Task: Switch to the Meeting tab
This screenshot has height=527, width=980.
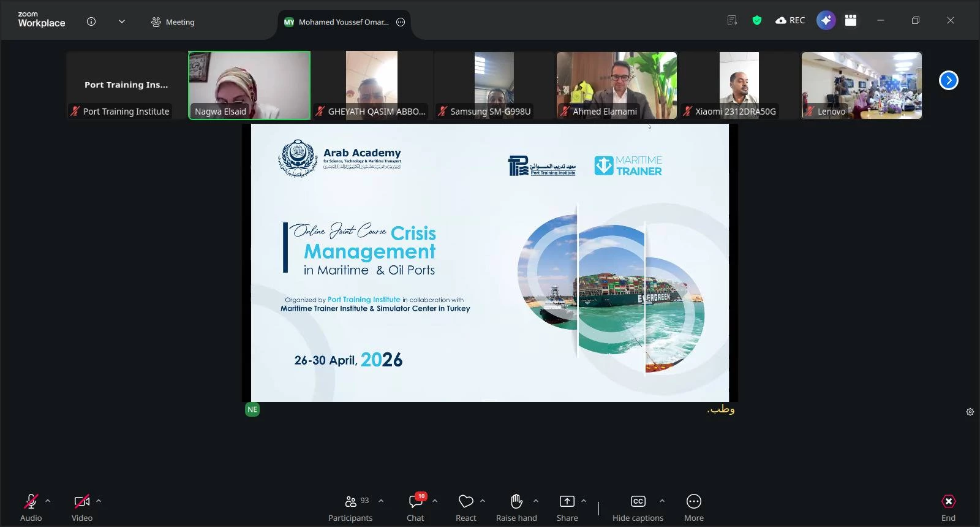Action: [173, 22]
